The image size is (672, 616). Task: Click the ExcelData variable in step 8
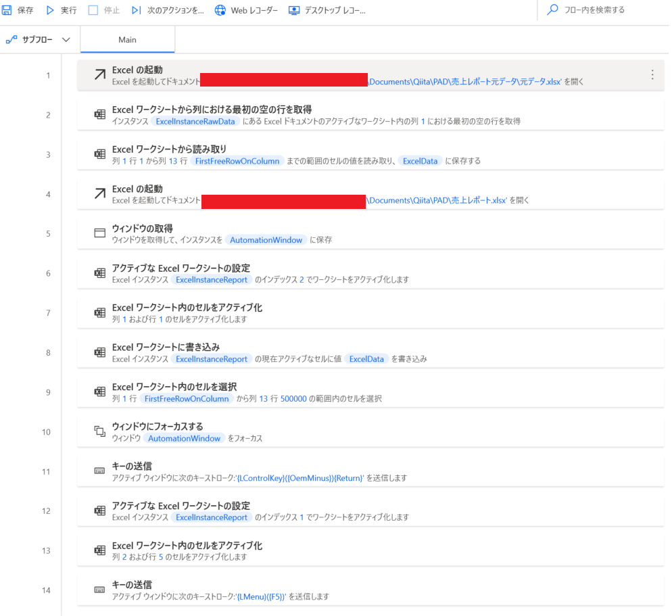[366, 359]
